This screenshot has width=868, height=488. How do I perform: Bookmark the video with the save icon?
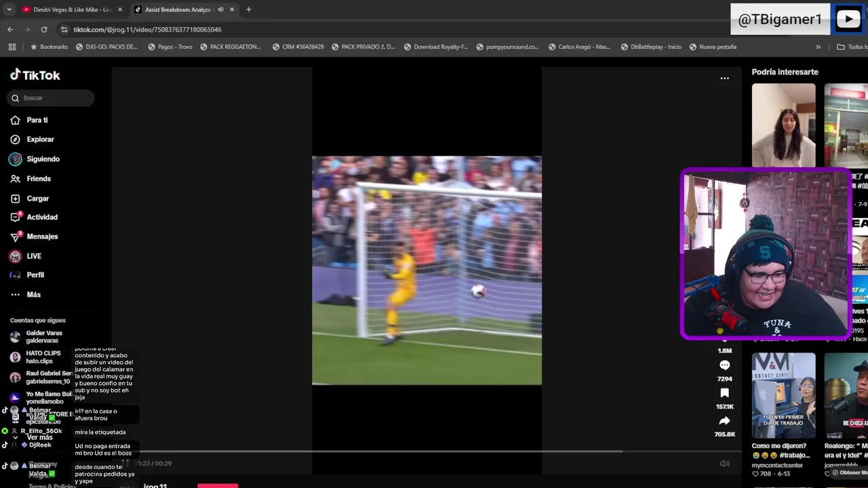(x=724, y=393)
